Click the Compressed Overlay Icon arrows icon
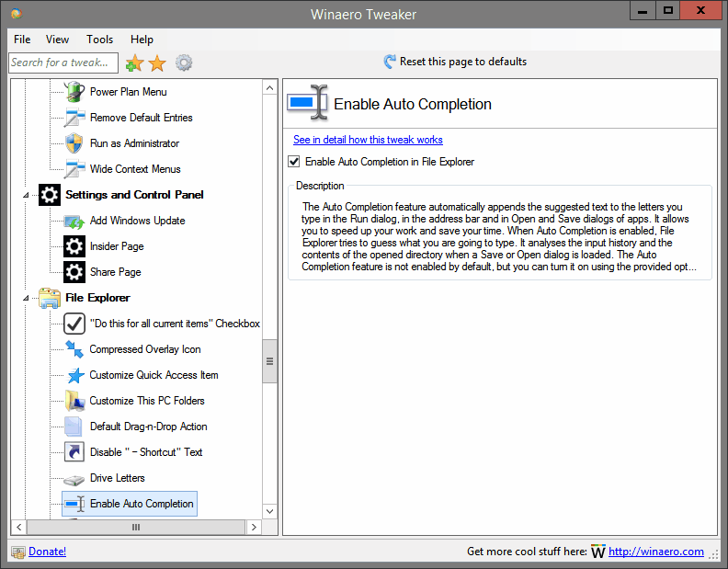728x569 pixels. click(x=74, y=349)
